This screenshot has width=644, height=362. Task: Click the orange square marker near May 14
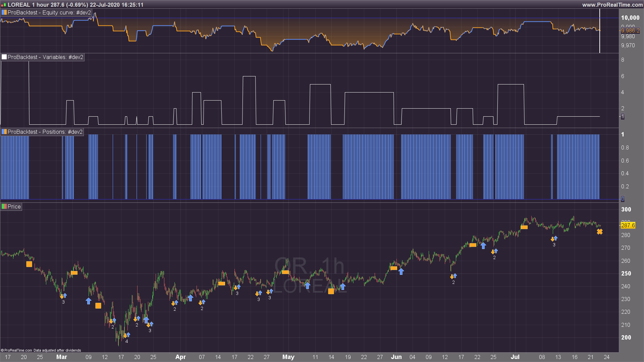click(x=331, y=291)
